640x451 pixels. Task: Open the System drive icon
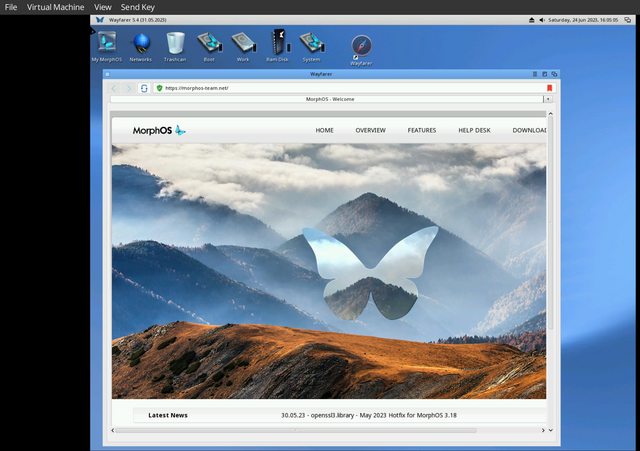pos(312,47)
